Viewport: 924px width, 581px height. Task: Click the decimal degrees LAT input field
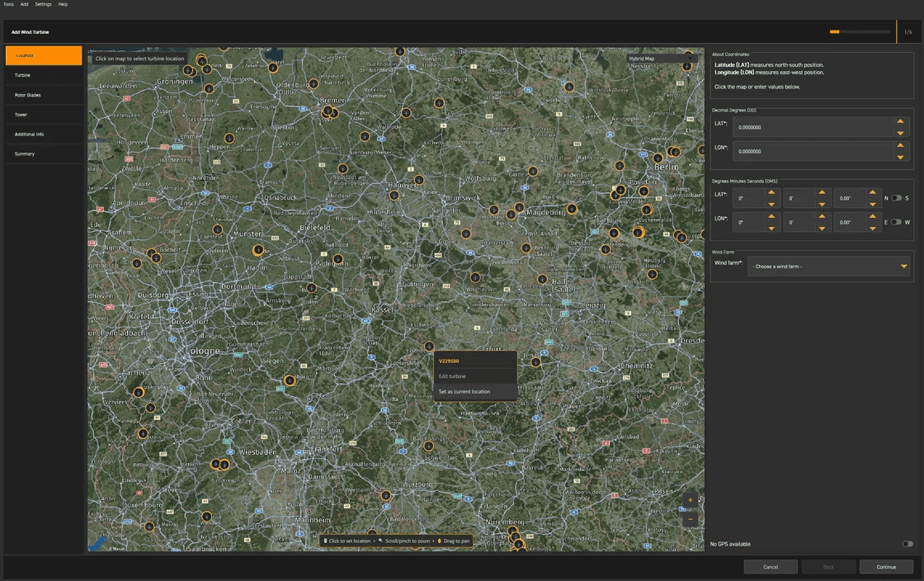(x=813, y=127)
